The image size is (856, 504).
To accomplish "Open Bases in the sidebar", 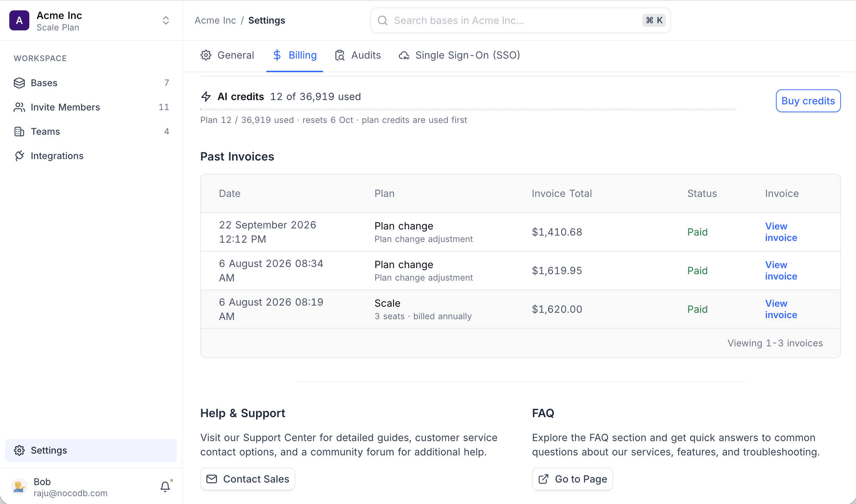I will (x=91, y=83).
